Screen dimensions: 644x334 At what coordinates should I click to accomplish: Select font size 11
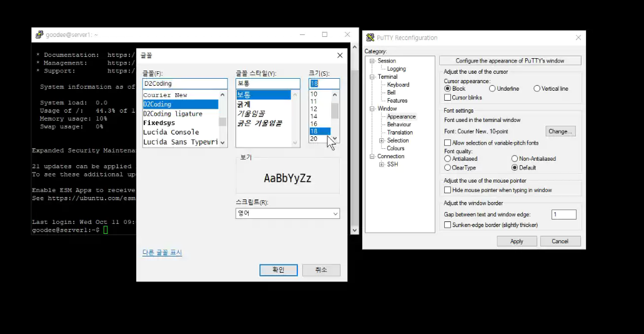320,101
